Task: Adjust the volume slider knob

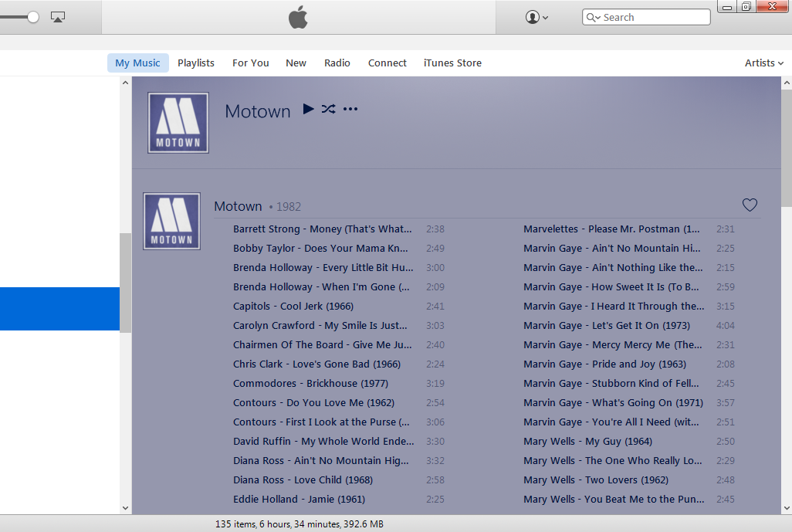Action: 33,17
